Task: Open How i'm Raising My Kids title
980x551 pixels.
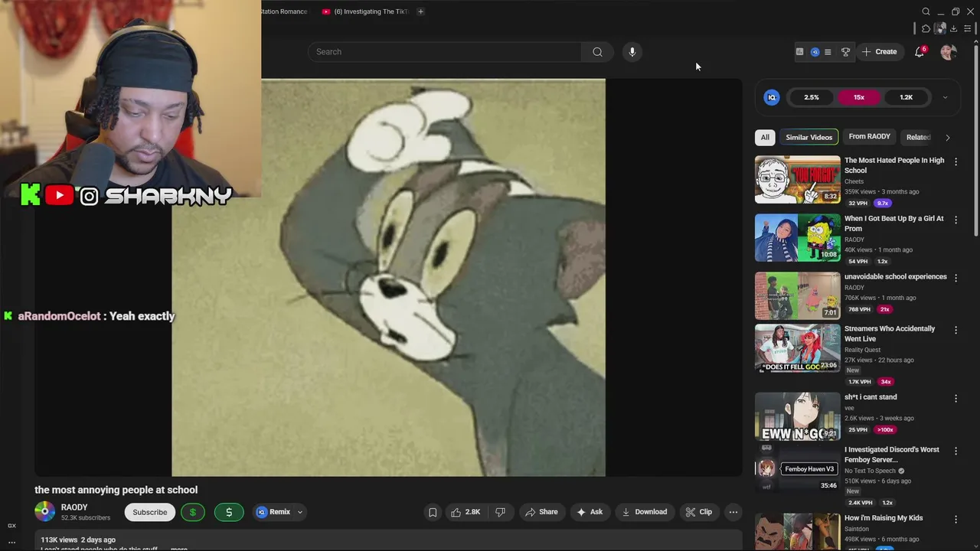Action: pos(884,518)
